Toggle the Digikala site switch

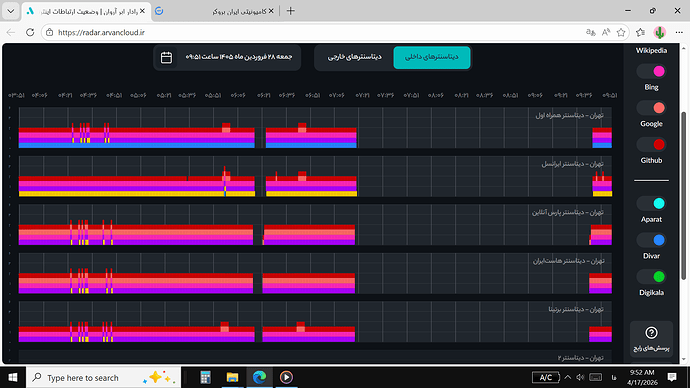[652, 277]
